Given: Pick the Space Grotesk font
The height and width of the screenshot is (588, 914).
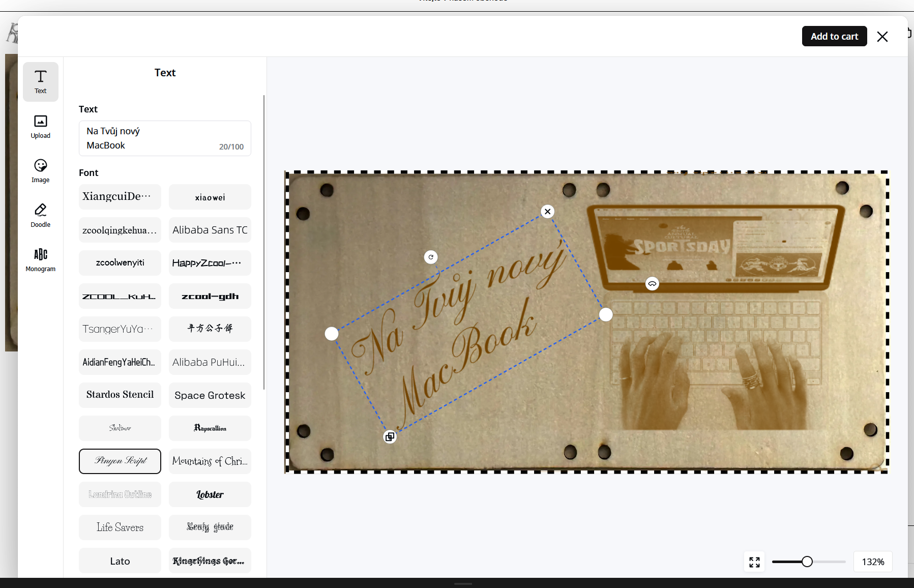Looking at the screenshot, I should tap(210, 395).
